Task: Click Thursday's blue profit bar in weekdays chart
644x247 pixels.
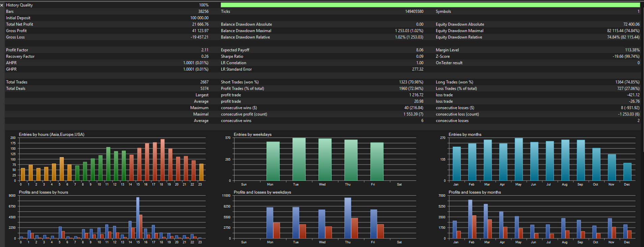Action: 348,218
